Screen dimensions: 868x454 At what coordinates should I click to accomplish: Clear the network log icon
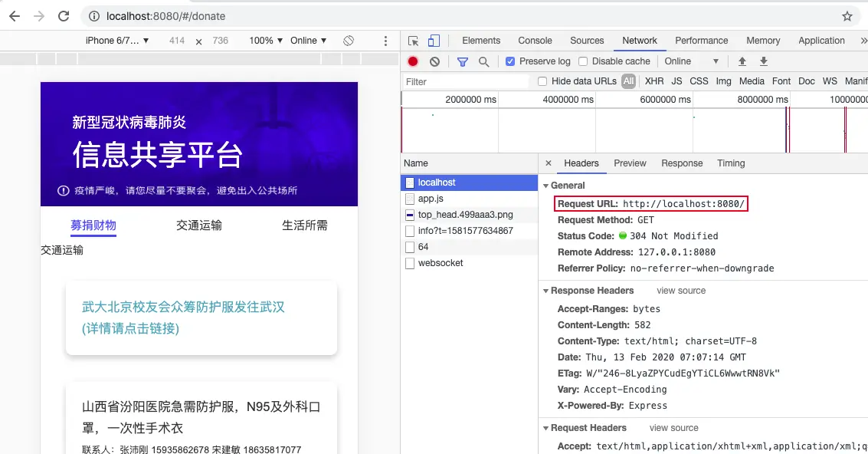pyautogui.click(x=434, y=61)
